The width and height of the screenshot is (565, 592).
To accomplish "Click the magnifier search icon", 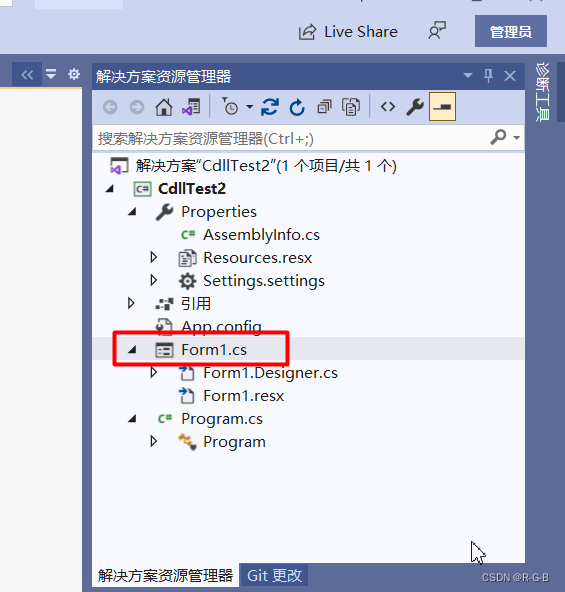I will (498, 137).
